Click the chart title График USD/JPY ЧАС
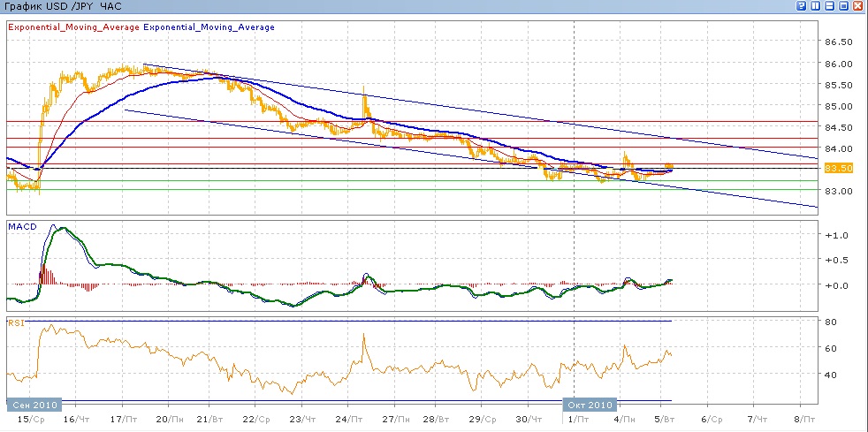This screenshot has height=432, width=868. (x=62, y=6)
